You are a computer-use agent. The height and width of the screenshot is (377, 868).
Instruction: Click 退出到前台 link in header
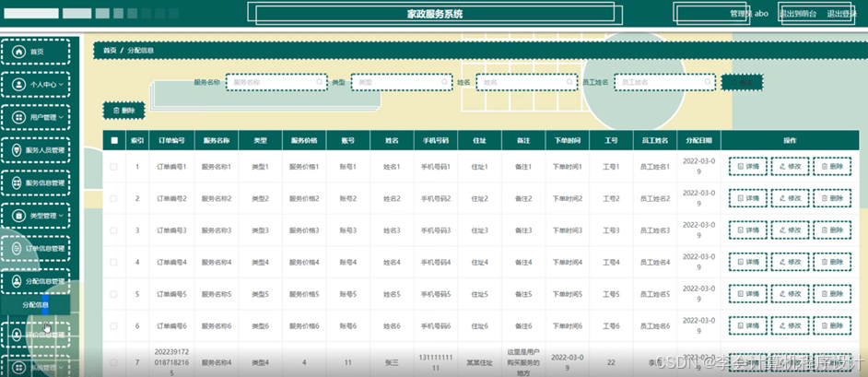coord(798,14)
